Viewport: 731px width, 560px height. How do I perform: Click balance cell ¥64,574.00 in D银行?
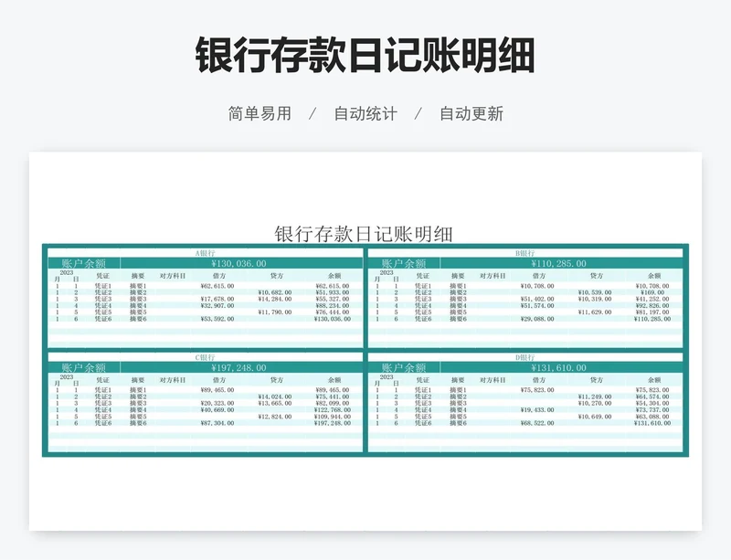point(652,396)
